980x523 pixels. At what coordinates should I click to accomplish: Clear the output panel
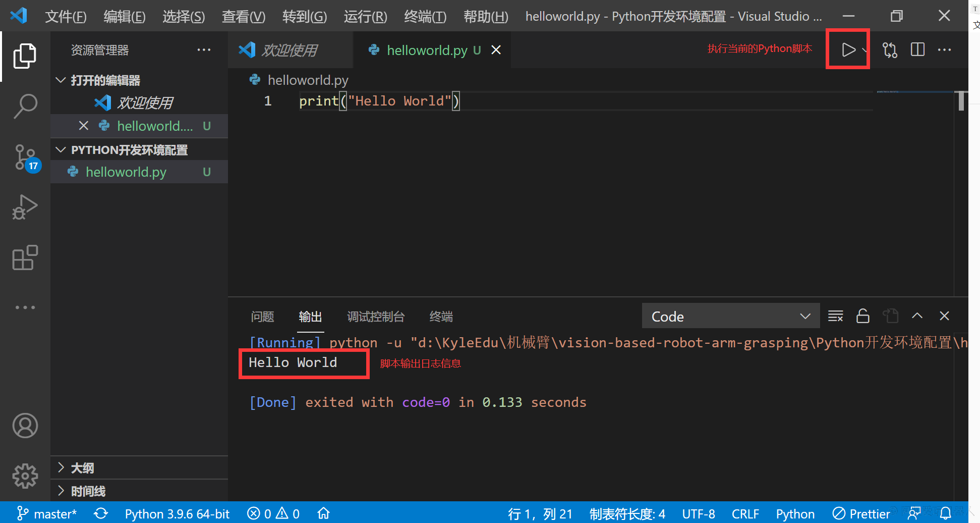pos(835,316)
